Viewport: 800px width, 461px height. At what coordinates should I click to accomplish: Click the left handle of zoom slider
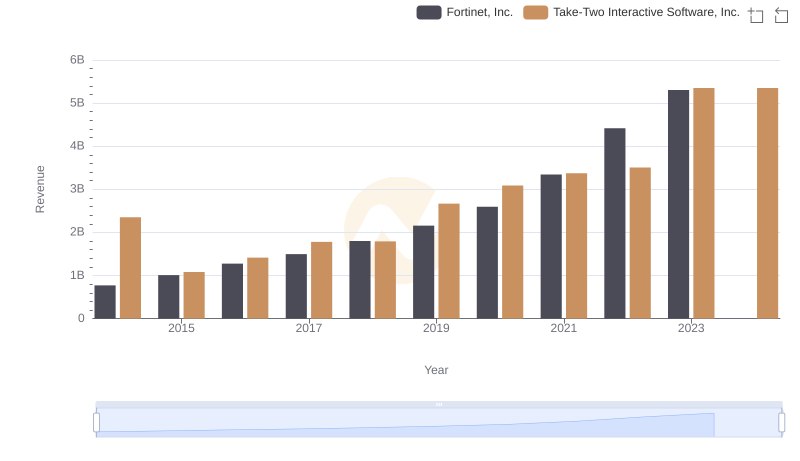coord(96,422)
